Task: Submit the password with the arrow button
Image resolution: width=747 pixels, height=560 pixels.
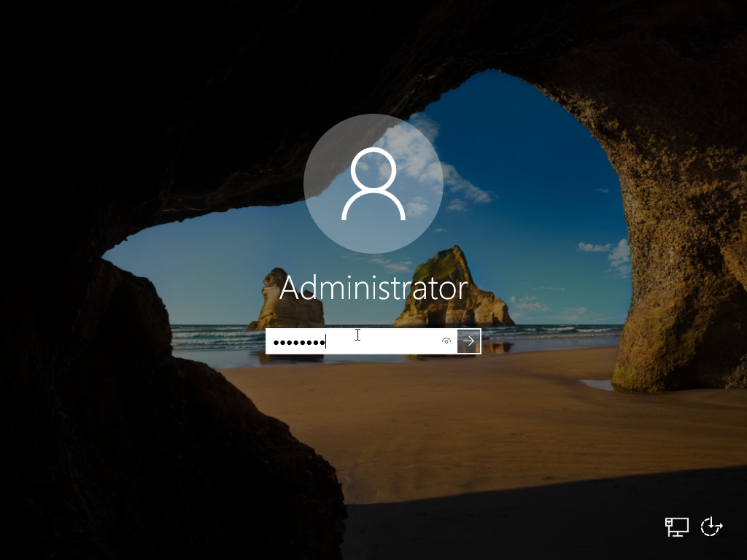Action: tap(469, 341)
